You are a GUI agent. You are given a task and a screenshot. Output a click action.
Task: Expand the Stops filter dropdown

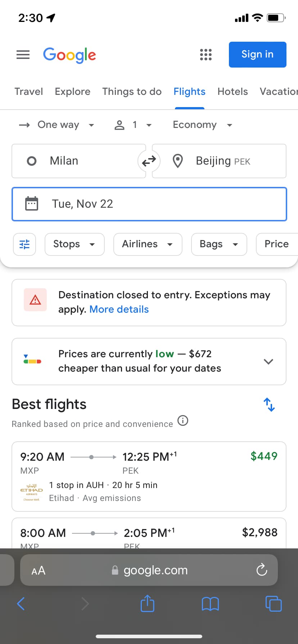[x=74, y=244]
